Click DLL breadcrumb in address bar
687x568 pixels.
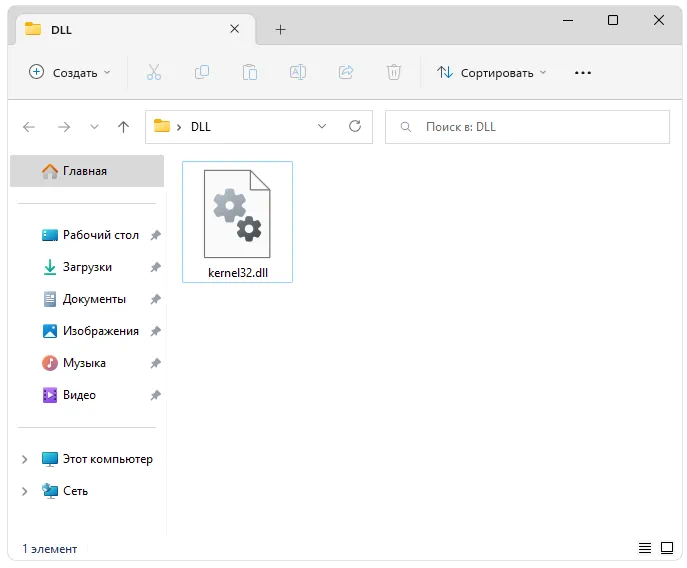coord(201,127)
